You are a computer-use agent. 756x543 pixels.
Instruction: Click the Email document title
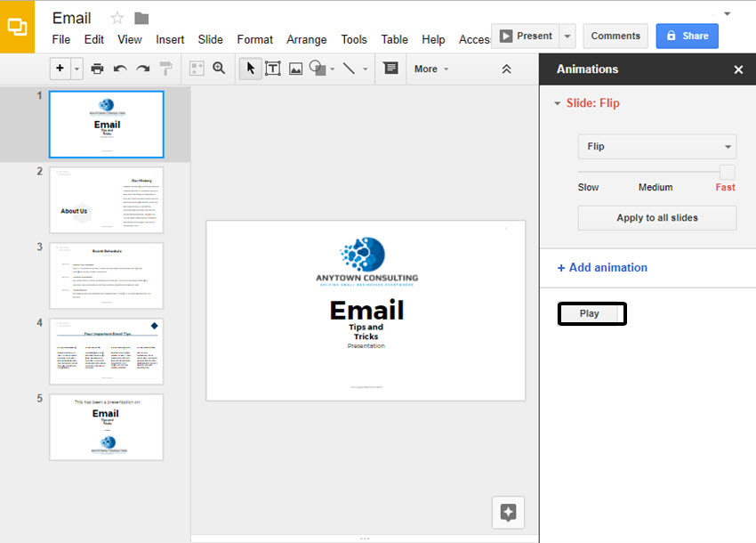(71, 19)
